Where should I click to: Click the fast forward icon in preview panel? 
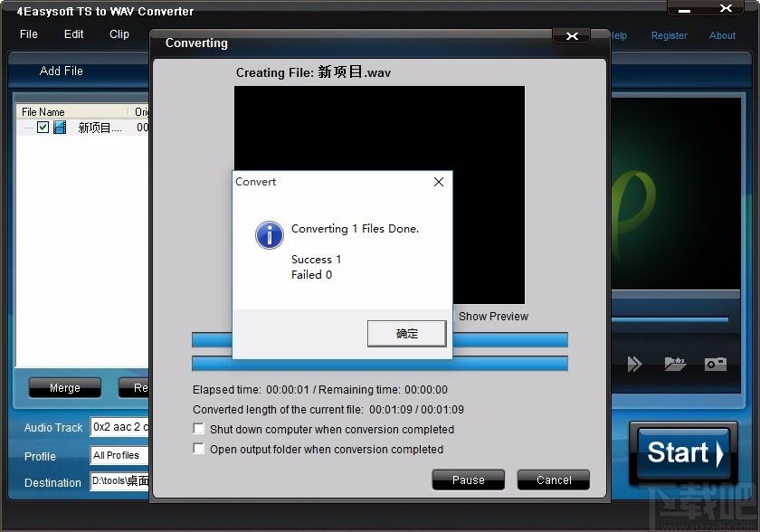634,364
